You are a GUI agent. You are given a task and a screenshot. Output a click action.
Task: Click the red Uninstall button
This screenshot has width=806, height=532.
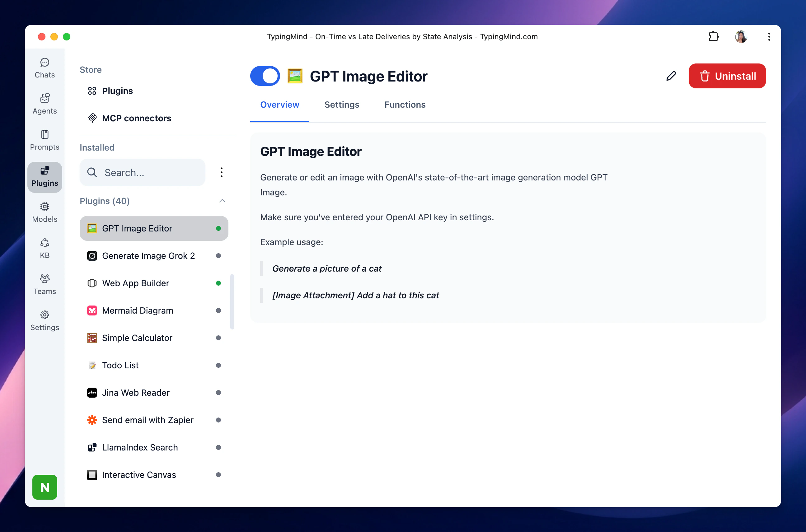(x=727, y=76)
